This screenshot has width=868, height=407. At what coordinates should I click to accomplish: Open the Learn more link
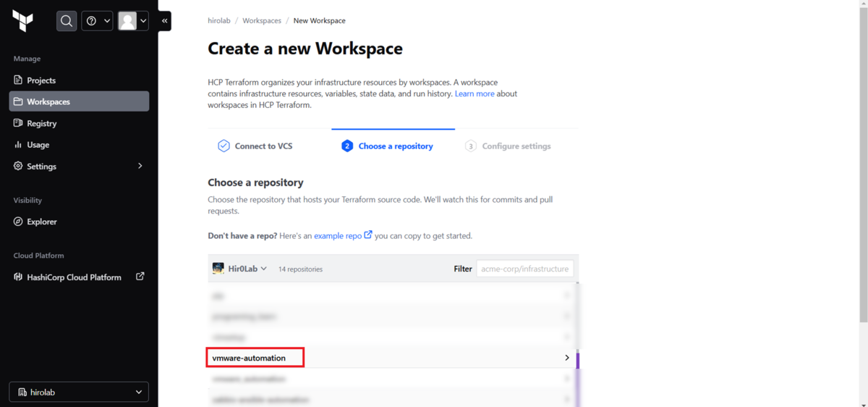pyautogui.click(x=475, y=93)
